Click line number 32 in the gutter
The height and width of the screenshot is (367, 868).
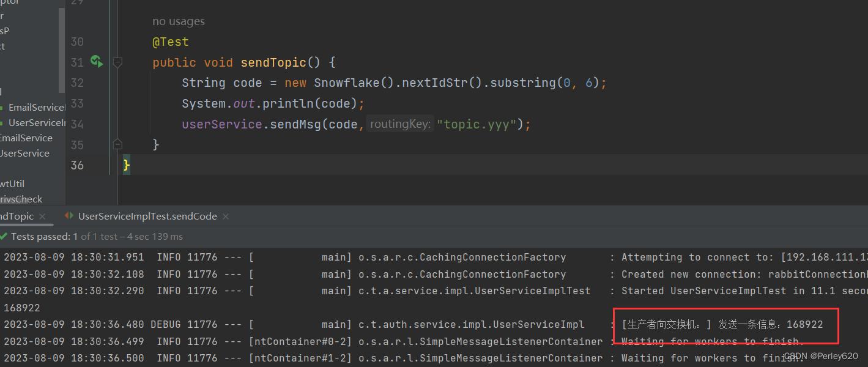point(77,83)
